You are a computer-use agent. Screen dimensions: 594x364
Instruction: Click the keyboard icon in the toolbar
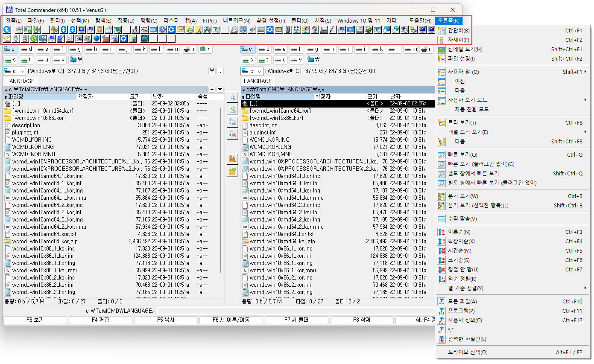(261, 29)
